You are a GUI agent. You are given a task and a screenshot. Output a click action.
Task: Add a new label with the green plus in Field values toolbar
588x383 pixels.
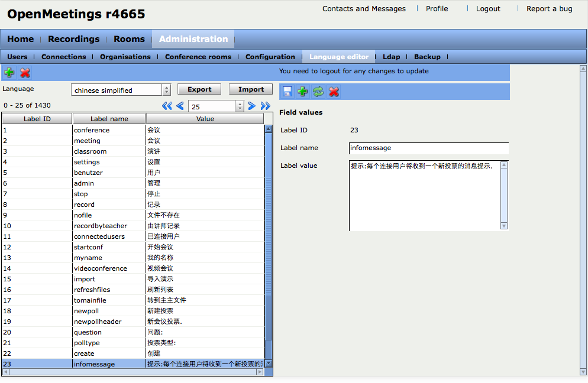click(x=303, y=92)
